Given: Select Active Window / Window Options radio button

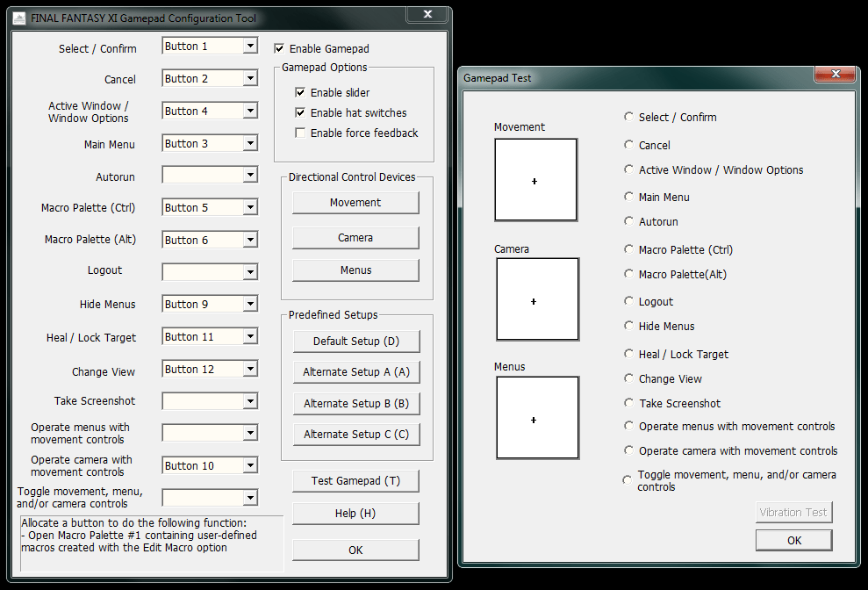Looking at the screenshot, I should point(629,169).
